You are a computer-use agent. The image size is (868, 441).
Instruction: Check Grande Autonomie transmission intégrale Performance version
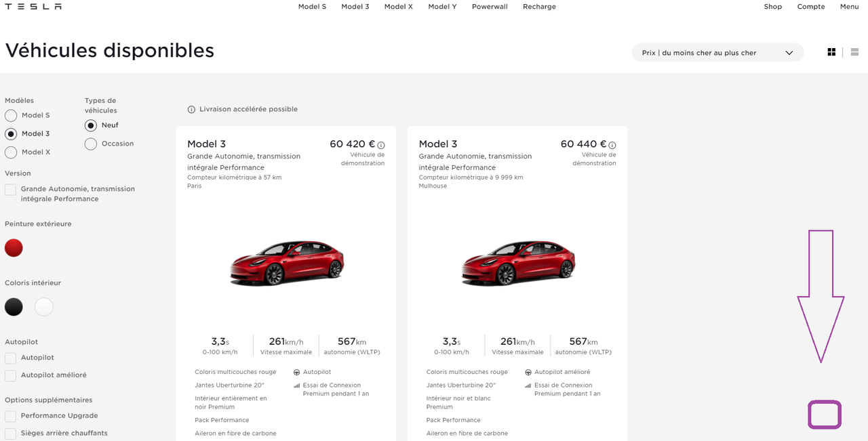10,190
